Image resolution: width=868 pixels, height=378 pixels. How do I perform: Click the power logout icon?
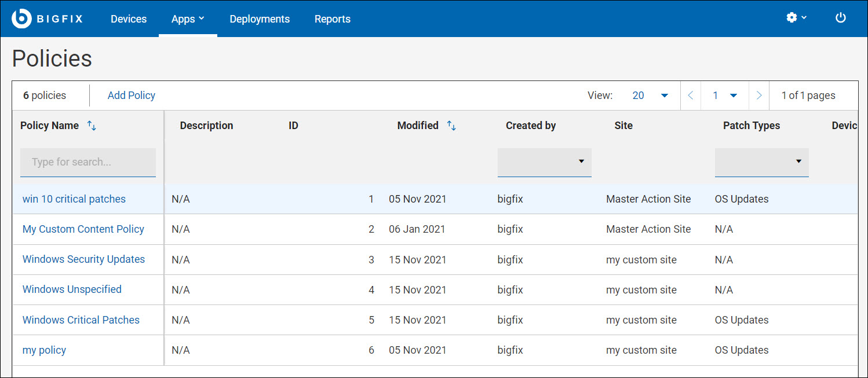tap(840, 18)
